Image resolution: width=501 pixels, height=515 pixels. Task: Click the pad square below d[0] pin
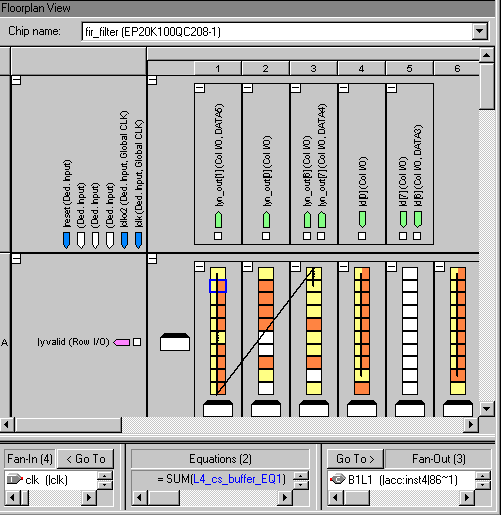362,236
